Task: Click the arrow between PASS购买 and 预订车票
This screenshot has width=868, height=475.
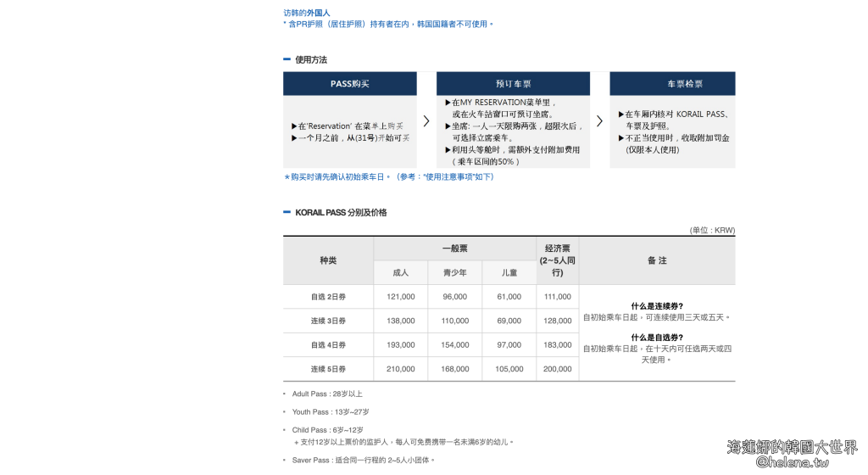Action: coord(426,121)
